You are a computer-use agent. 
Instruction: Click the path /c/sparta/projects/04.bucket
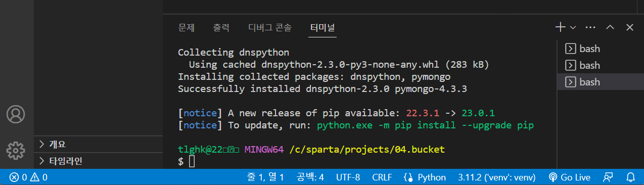tap(367, 150)
